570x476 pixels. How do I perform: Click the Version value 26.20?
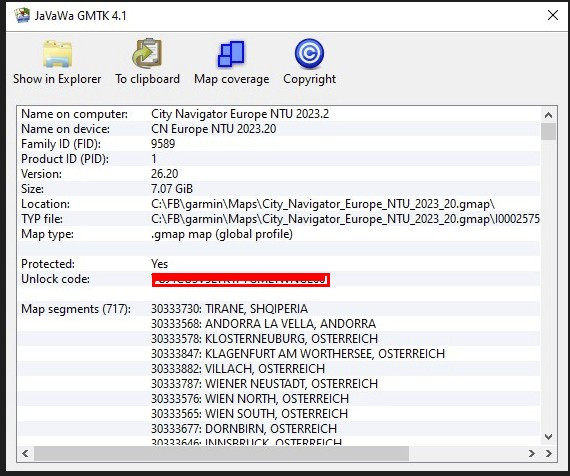pyautogui.click(x=164, y=174)
